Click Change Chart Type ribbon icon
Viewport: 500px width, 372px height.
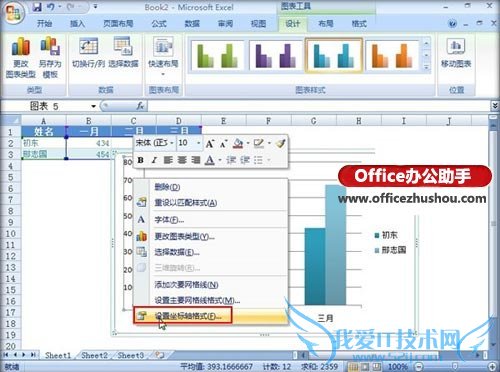click(x=21, y=57)
